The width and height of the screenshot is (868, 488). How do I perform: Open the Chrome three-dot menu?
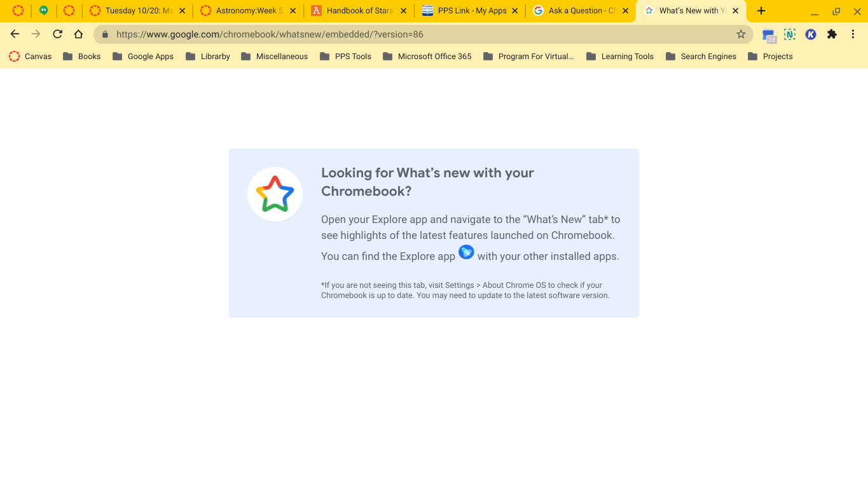854,34
